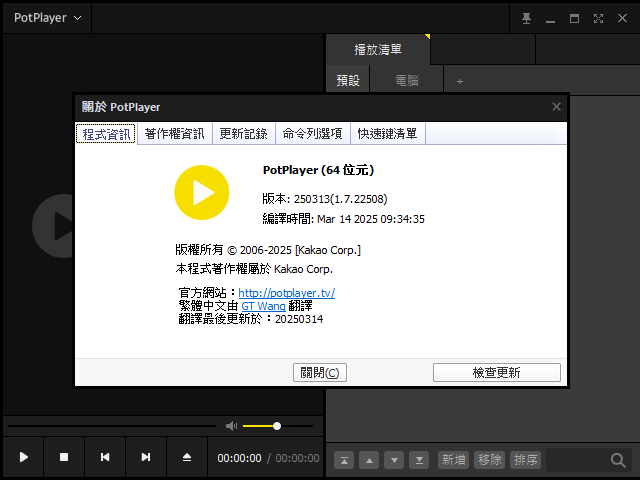This screenshot has height=480, width=640.
Task: Open the 新增 playlist add menu
Action: [x=453, y=460]
